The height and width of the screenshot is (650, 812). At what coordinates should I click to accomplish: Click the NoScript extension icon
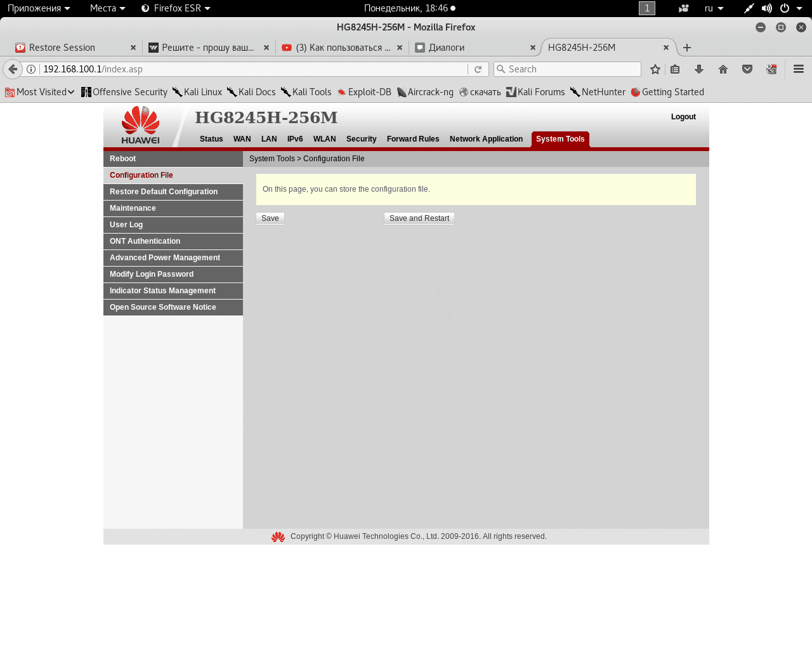tap(771, 69)
